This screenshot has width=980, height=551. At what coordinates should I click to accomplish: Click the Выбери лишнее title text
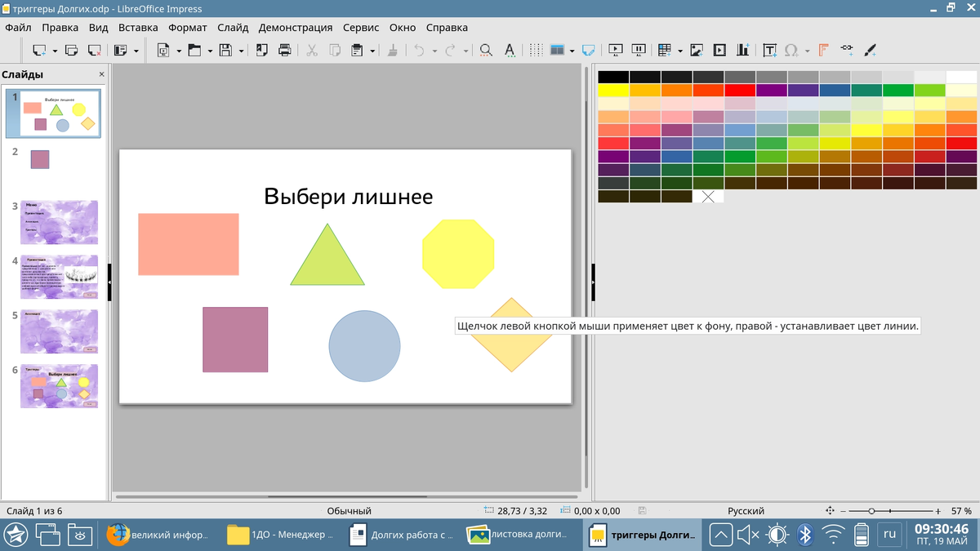[348, 196]
